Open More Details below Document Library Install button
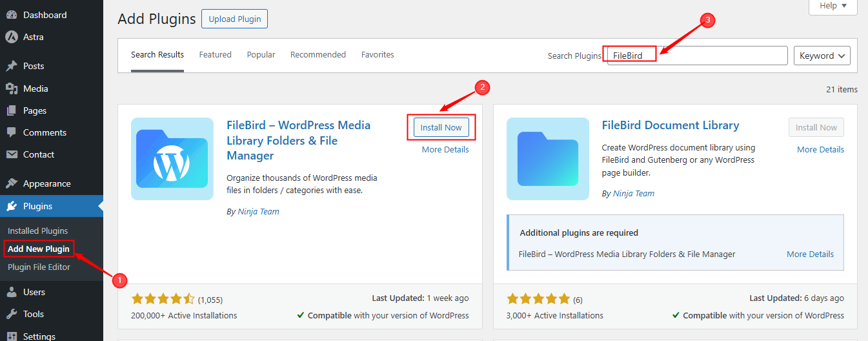The width and height of the screenshot is (868, 341). pos(820,149)
